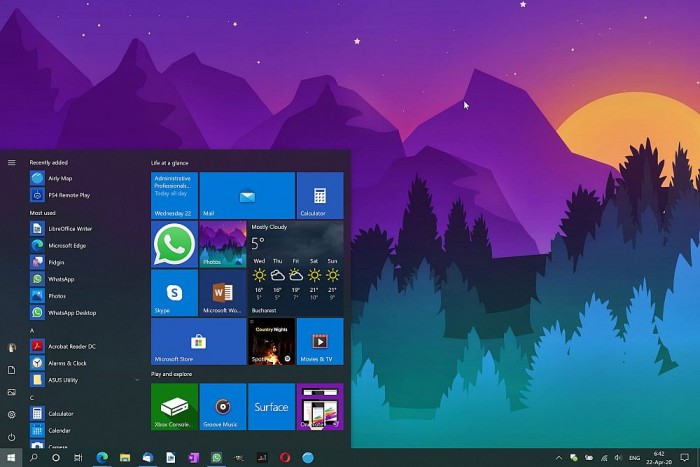Click the Opera icon in the taskbar
700x467 pixels.
coord(285,457)
